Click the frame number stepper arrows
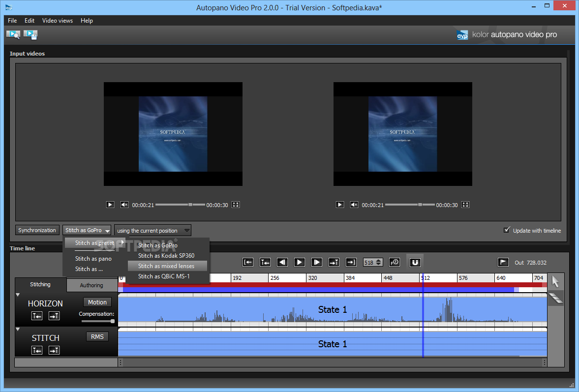Image resolution: width=579 pixels, height=392 pixels. coord(378,263)
